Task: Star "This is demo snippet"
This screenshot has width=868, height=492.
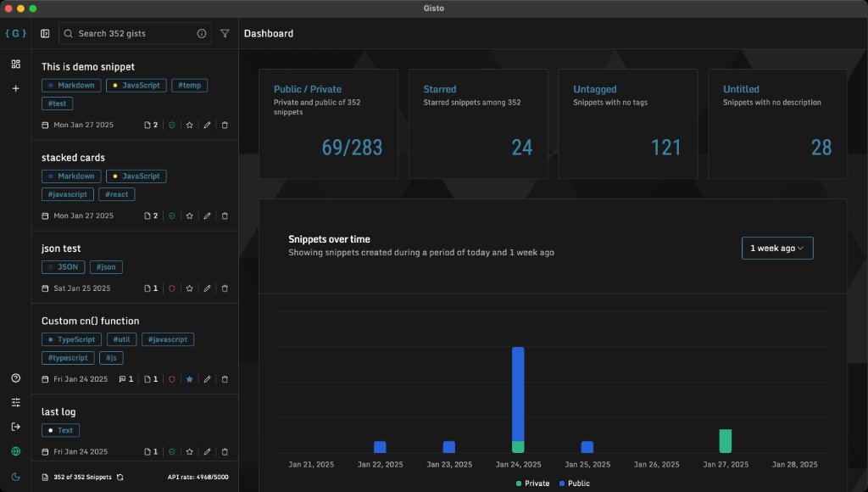Action: pyautogui.click(x=189, y=124)
